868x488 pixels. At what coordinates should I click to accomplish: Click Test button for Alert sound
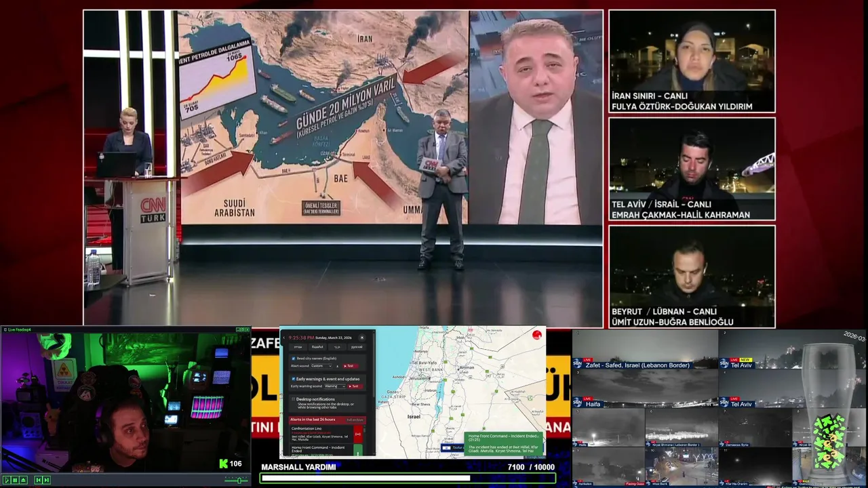coord(351,366)
